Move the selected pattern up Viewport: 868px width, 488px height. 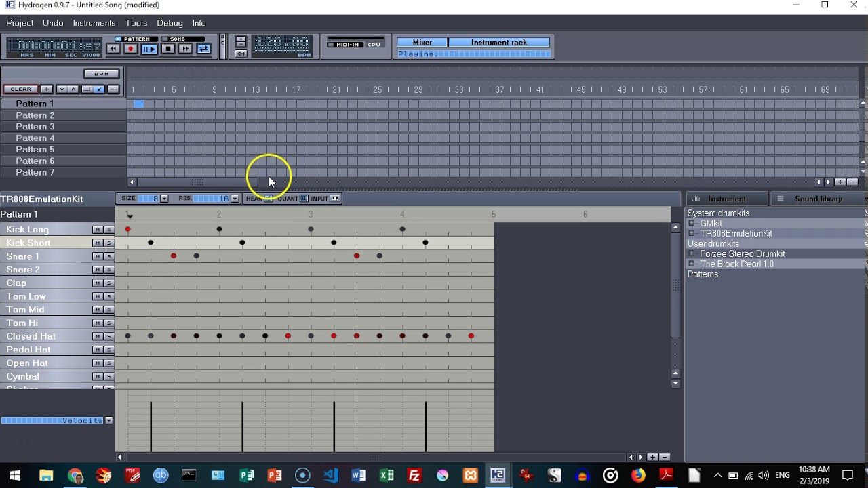click(73, 89)
